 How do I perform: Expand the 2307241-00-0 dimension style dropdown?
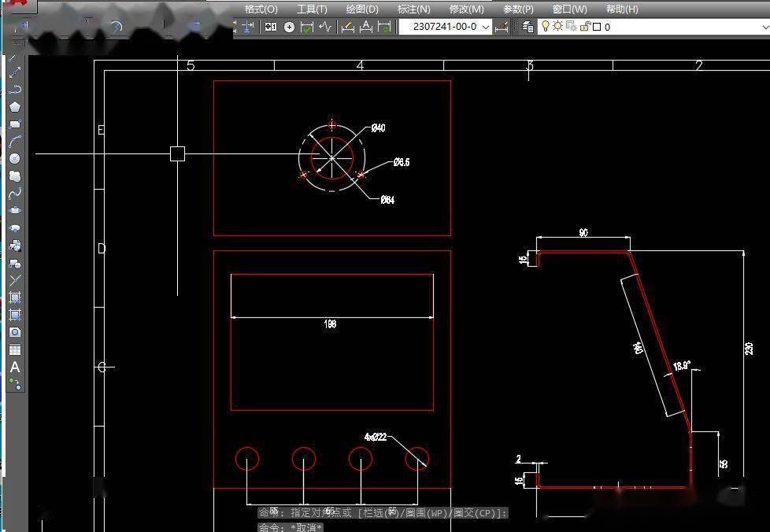pyautogui.click(x=485, y=27)
